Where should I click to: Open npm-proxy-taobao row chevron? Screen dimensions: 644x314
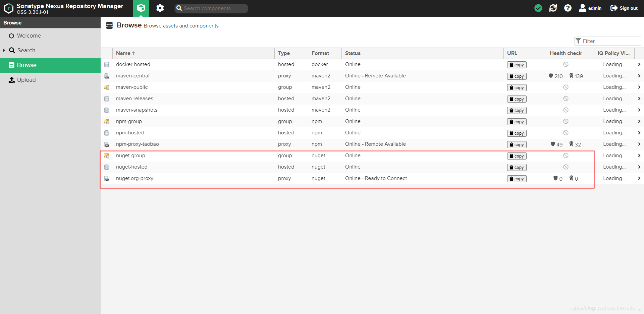pos(639,144)
